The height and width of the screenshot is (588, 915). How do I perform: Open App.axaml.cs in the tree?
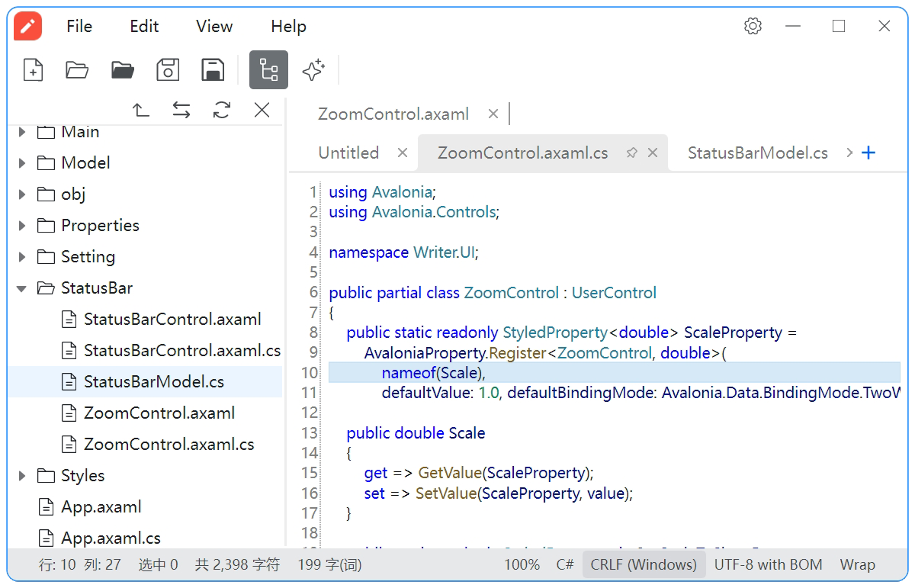point(111,538)
